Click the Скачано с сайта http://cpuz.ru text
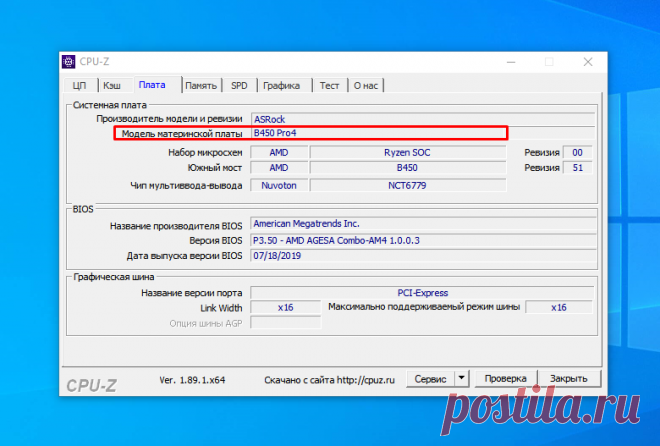 coord(330,380)
